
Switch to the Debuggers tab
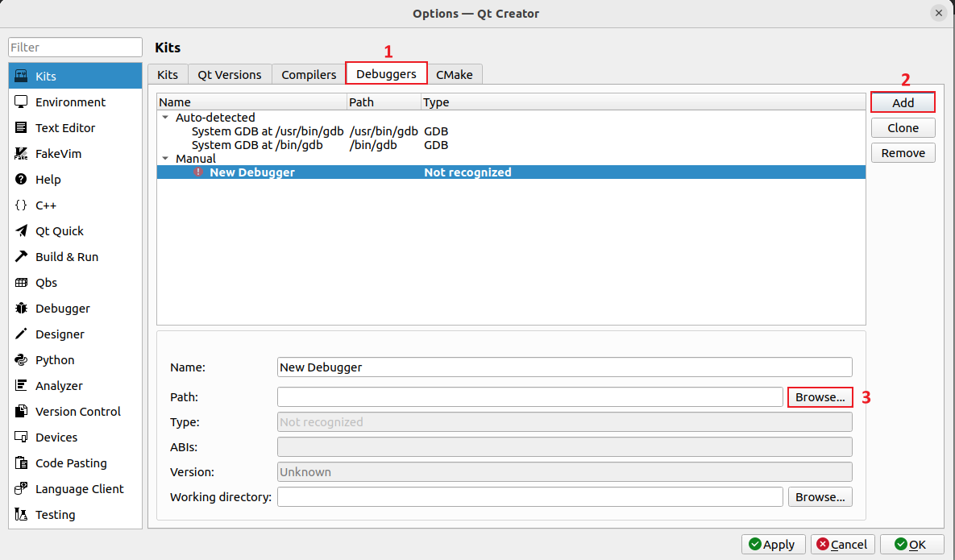(x=386, y=73)
